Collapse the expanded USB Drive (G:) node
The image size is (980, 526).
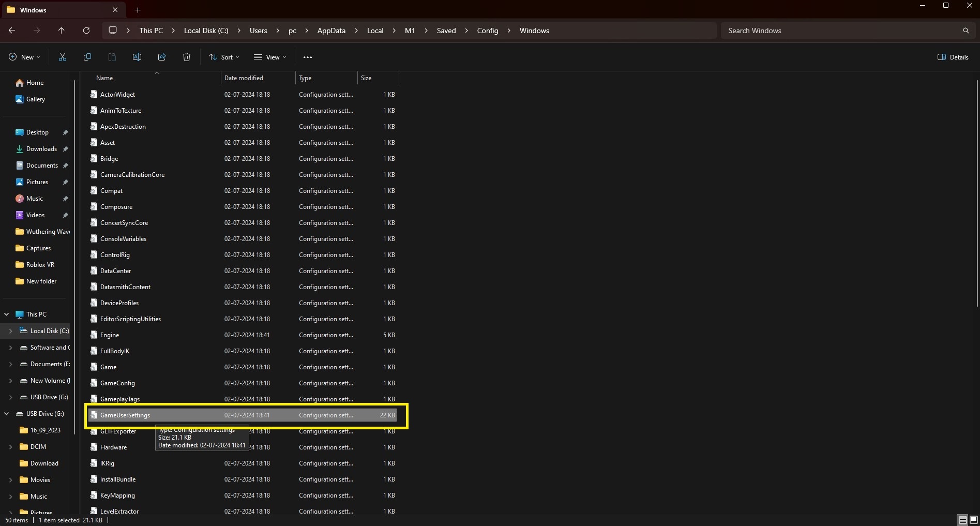click(x=7, y=414)
